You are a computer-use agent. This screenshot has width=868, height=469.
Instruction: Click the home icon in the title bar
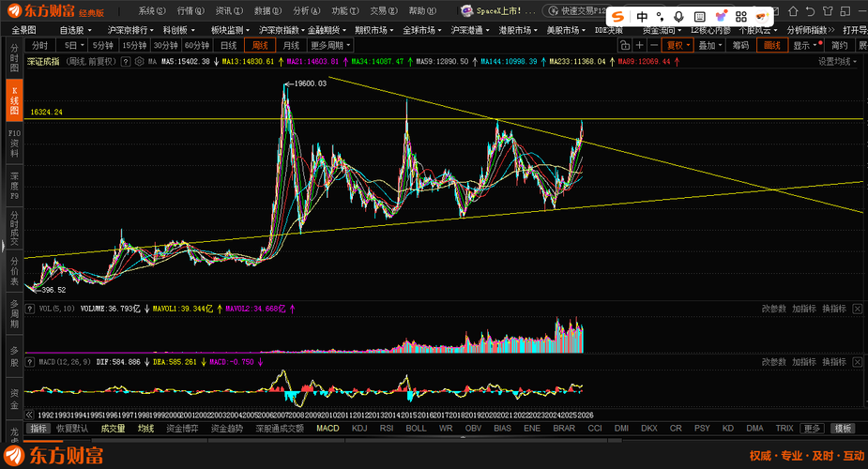793,11
